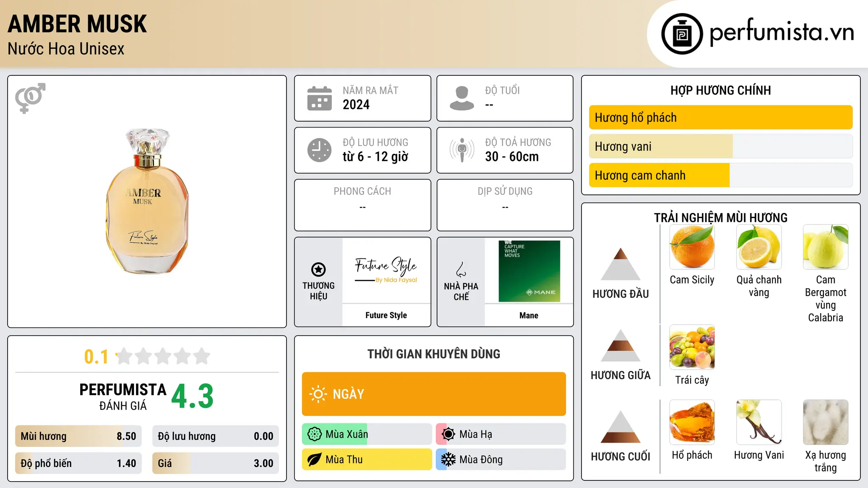
Task: Click the perfumista.vn perfume bottle logo icon
Action: pos(682,34)
